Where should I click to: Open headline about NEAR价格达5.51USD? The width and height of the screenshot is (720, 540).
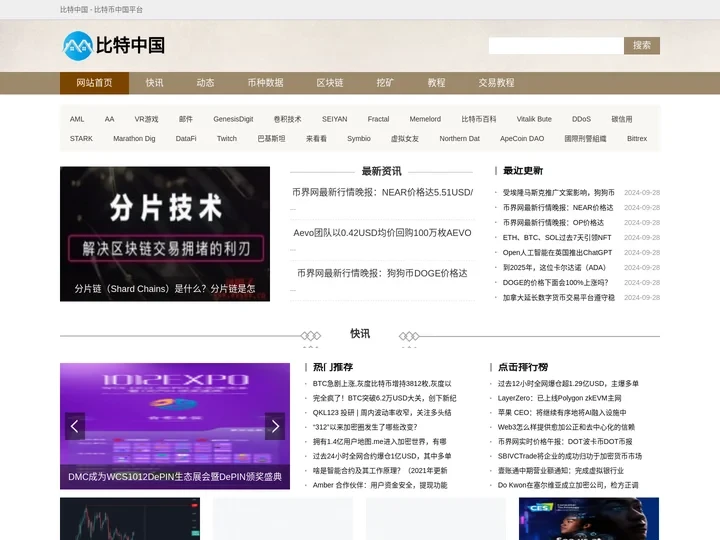pyautogui.click(x=382, y=192)
